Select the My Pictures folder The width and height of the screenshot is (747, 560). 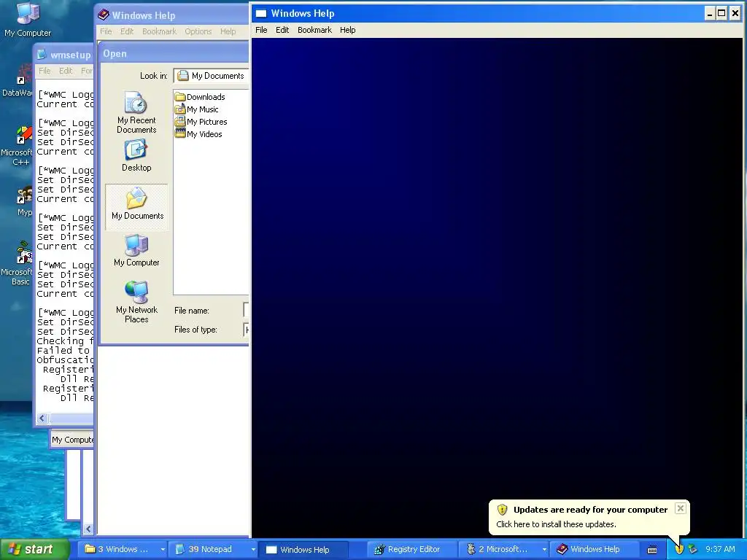[201, 122]
